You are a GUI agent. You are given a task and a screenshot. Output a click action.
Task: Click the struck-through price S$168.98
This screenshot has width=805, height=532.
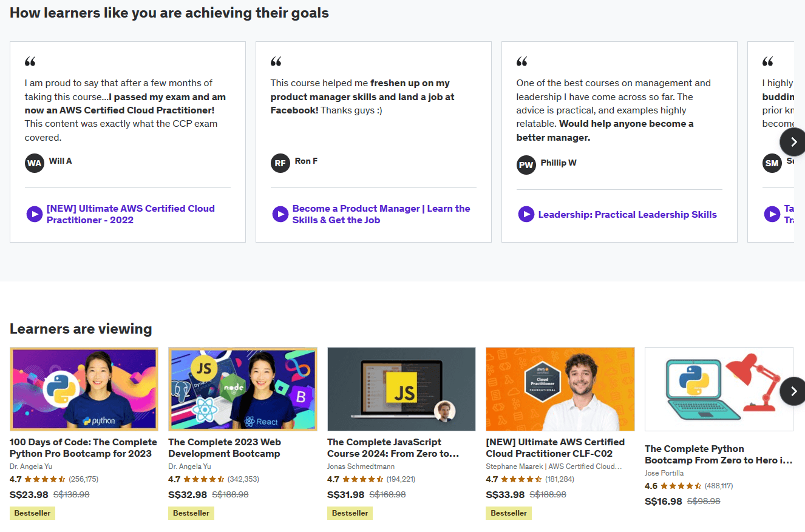coord(388,494)
